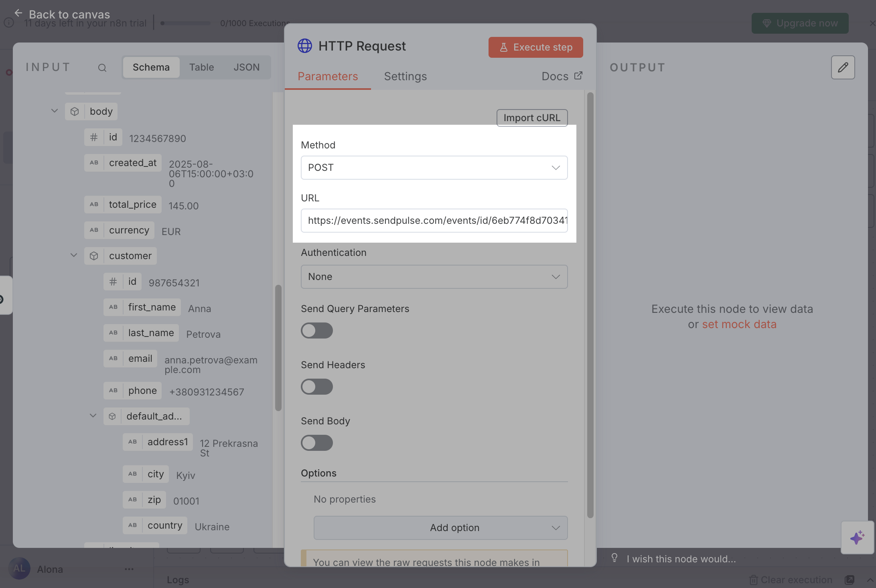The height and width of the screenshot is (588, 876).
Task: Enable the Send Query Parameters toggle
Action: [317, 330]
